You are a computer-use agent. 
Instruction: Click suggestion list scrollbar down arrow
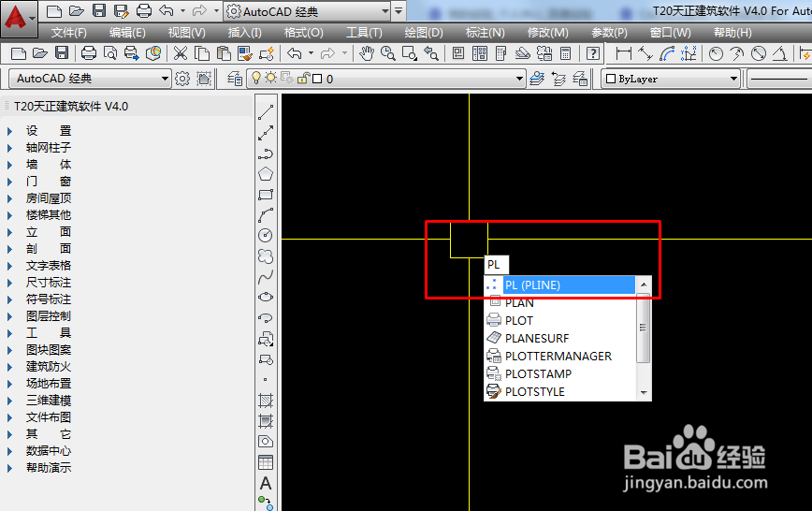[x=644, y=393]
